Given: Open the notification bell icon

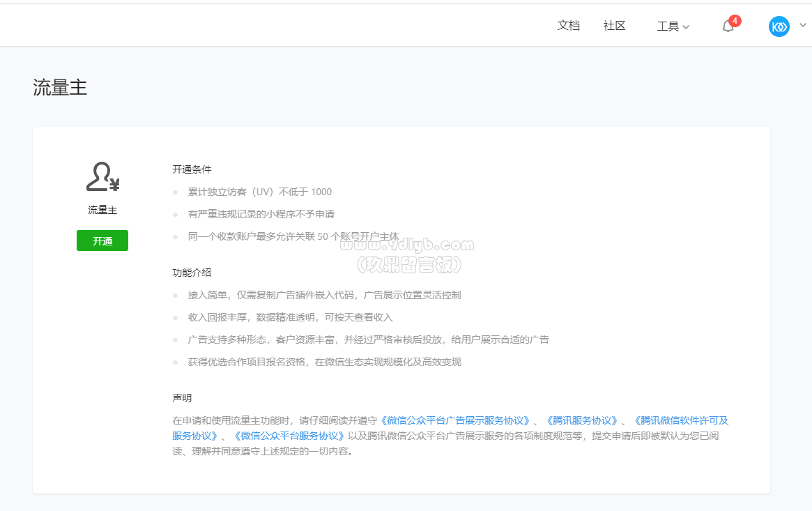Looking at the screenshot, I should pos(728,26).
